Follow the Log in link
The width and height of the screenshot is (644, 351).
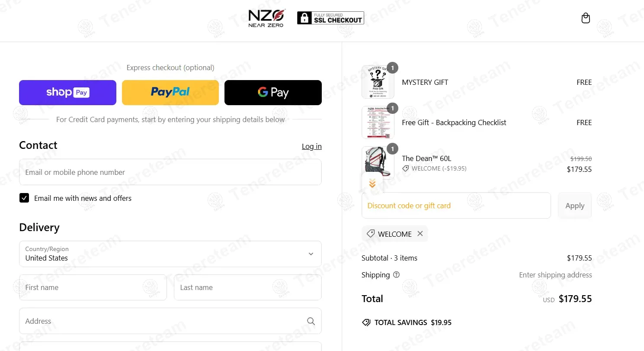click(x=312, y=146)
